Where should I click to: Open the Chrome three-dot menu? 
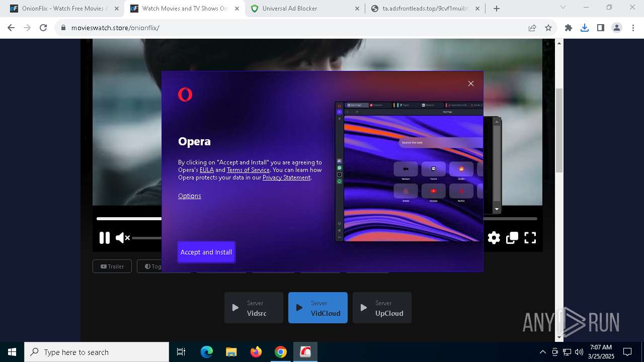633,28
